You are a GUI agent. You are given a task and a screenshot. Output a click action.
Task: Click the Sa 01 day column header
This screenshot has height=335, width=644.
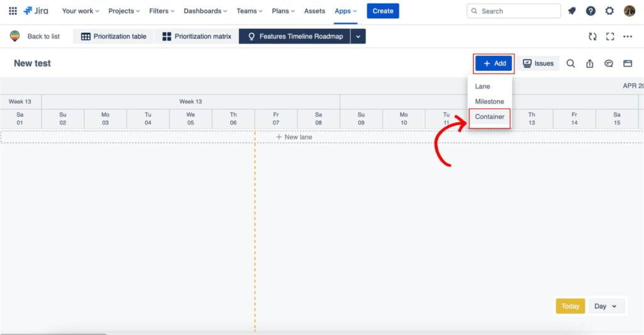click(x=19, y=119)
